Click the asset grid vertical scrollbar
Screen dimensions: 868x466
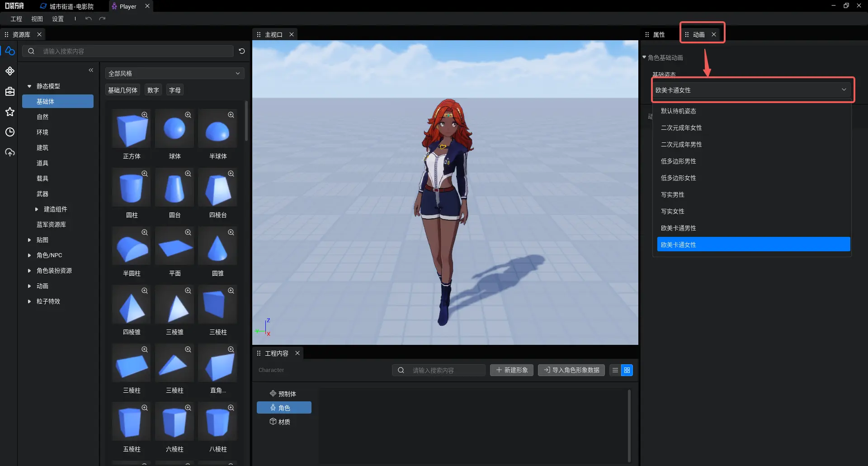[x=246, y=121]
